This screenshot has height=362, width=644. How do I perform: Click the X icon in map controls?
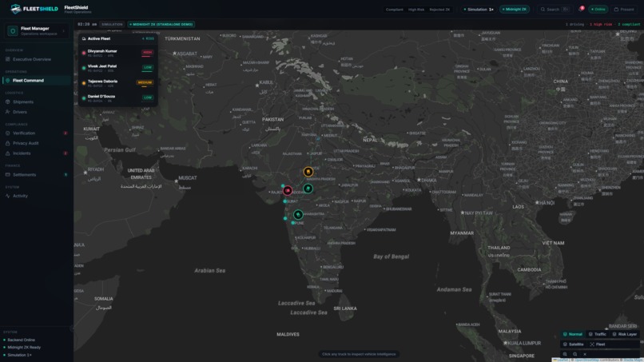coord(585,354)
